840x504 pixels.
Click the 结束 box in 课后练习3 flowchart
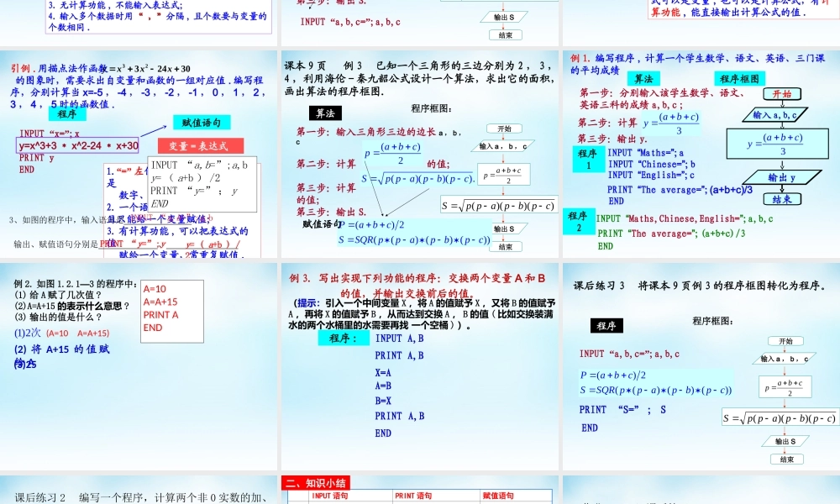[786, 459]
